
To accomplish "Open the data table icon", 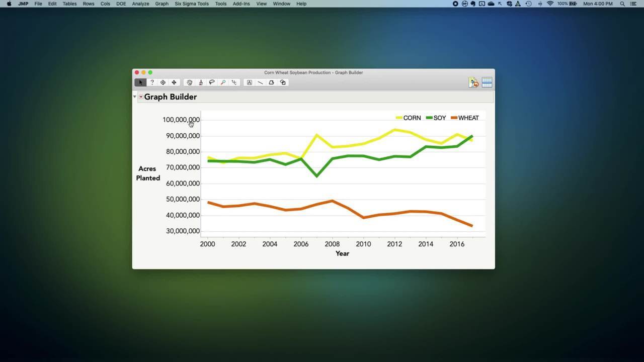I will [487, 82].
